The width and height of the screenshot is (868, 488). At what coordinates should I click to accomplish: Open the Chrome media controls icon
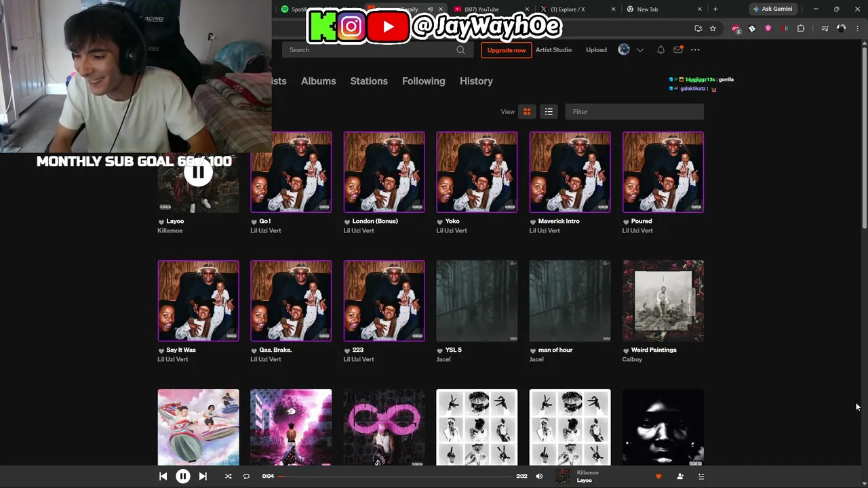(x=825, y=28)
